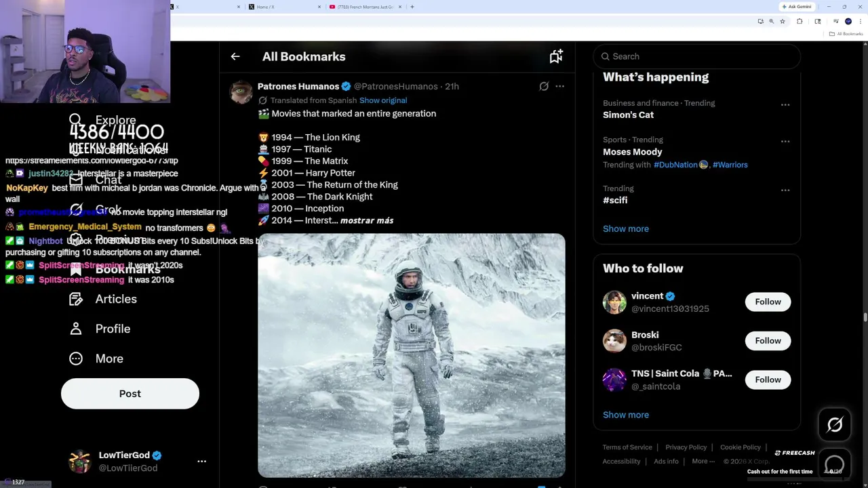The image size is (868, 488).
Task: Open the add bookmark folder icon
Action: [x=556, y=57]
